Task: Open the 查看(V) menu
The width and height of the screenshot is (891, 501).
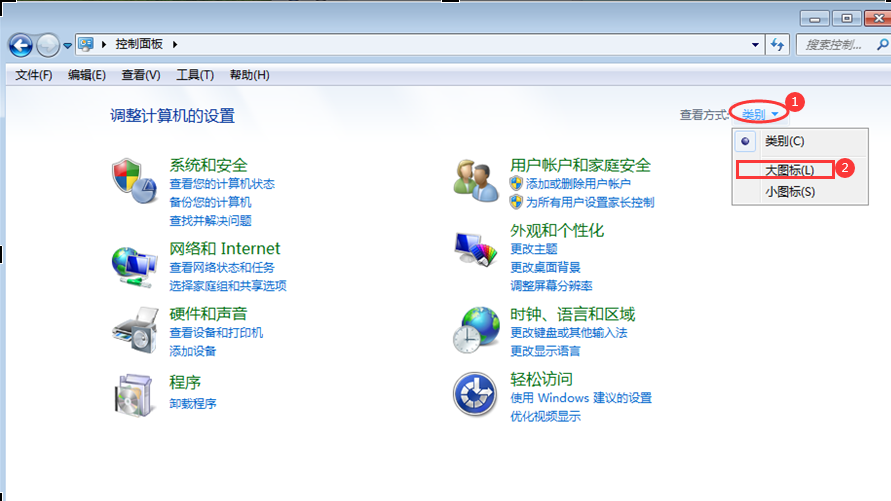Action: 140,75
